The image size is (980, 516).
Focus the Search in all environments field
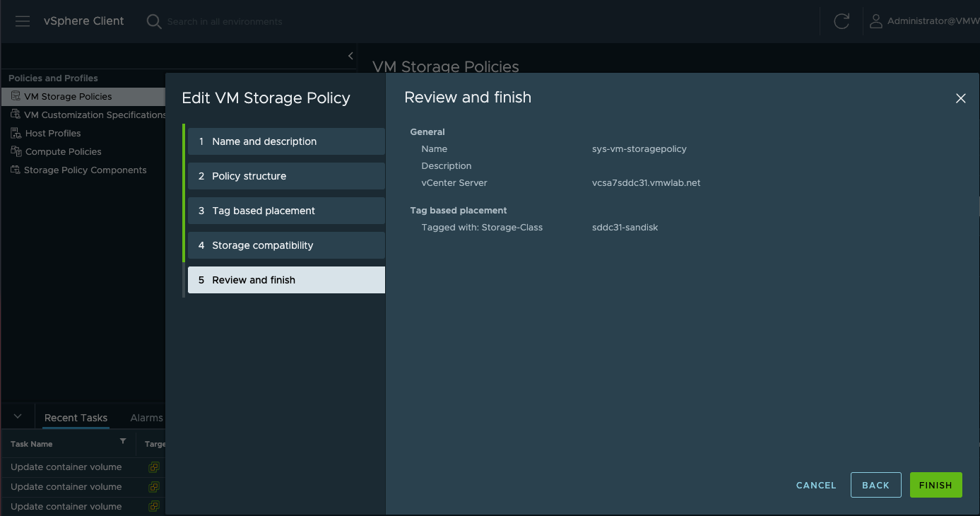coord(225,22)
